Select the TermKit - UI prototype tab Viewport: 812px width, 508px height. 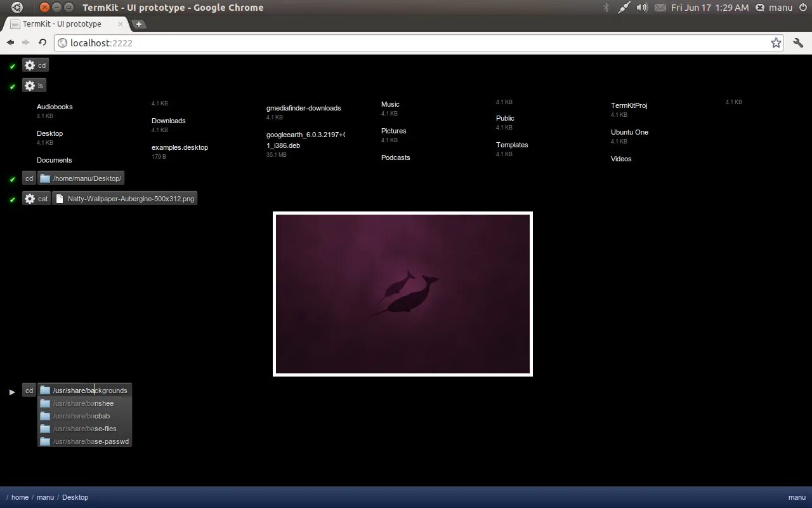(x=66, y=24)
